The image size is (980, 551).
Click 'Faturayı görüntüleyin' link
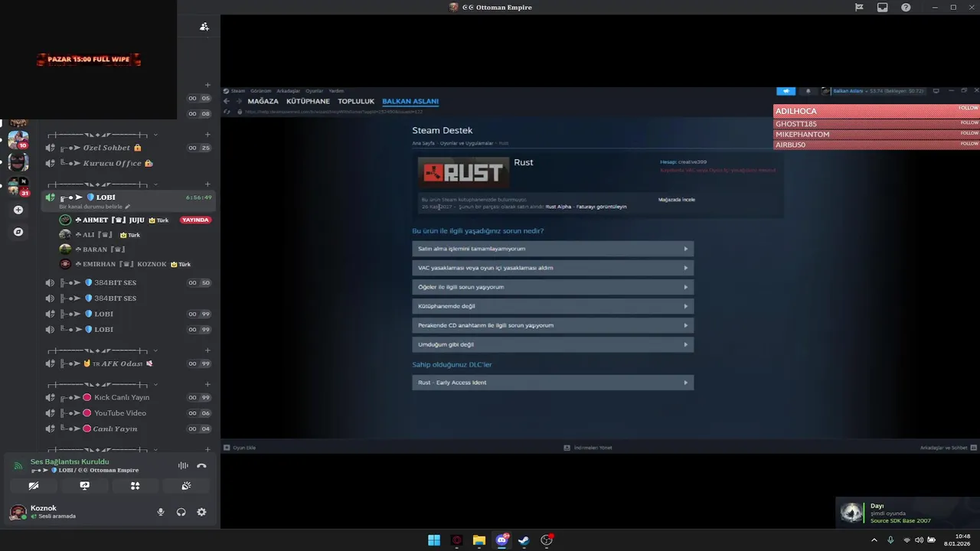[x=602, y=207]
